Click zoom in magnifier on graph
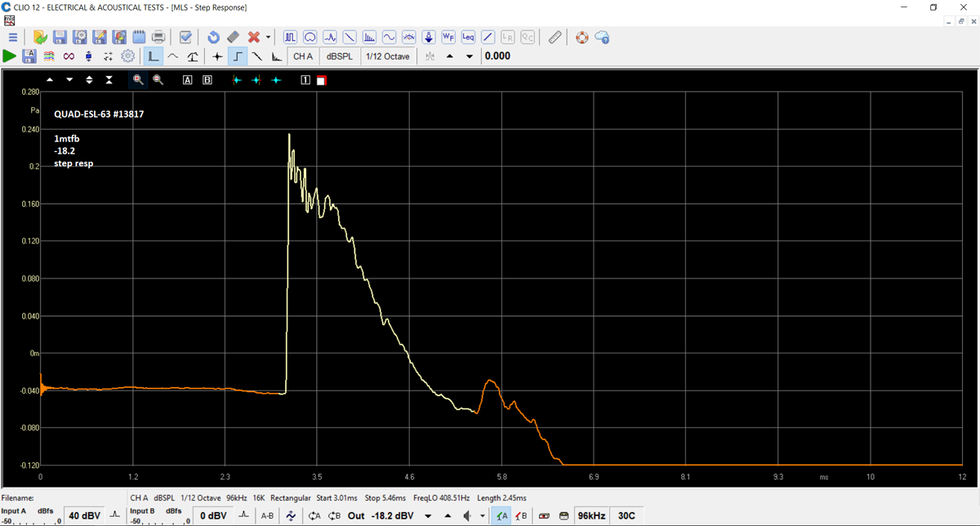The image size is (980, 526). tap(138, 80)
